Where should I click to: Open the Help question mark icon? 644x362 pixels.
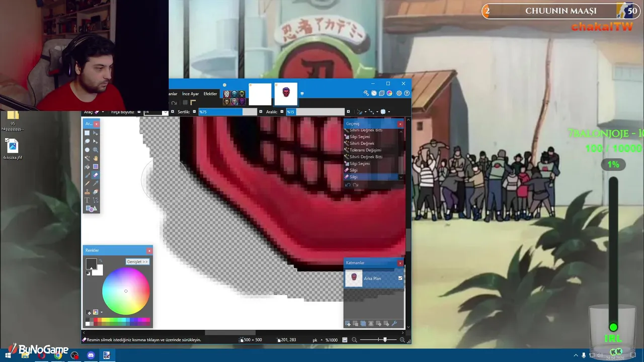(407, 94)
